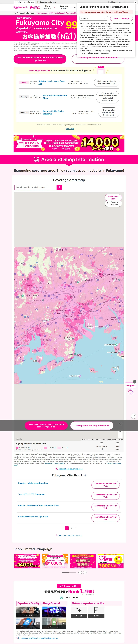
Task: Book a visit for Fuchu Tenmaya shop
Action: pyautogui.click(x=108, y=112)
